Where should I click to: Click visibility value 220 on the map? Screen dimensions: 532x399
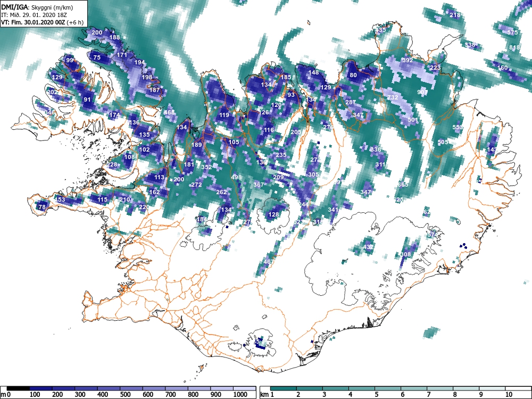[144, 207]
